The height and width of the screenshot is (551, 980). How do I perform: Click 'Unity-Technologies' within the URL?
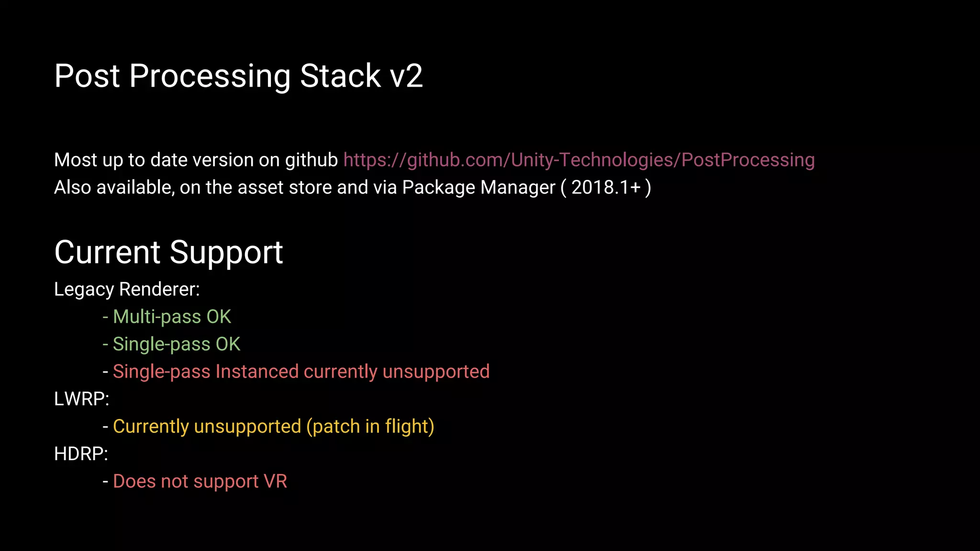click(x=592, y=160)
